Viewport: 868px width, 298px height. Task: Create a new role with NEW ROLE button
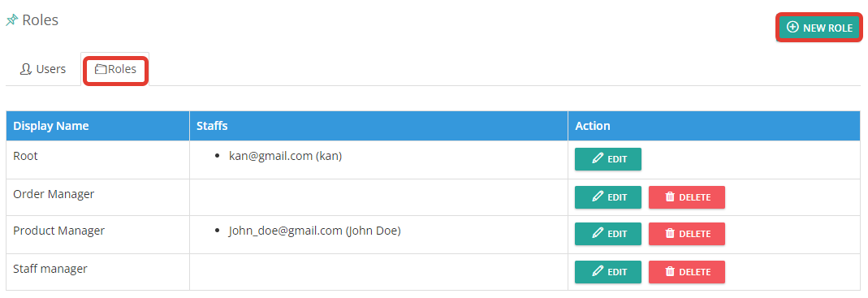(819, 27)
